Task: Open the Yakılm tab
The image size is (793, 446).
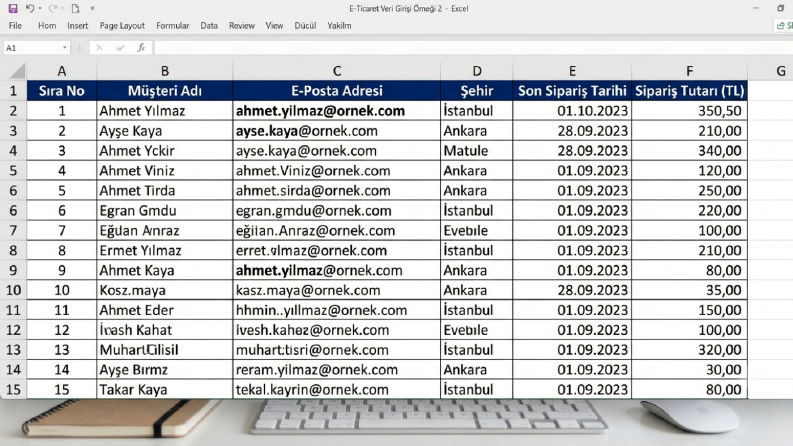Action: 339,25
